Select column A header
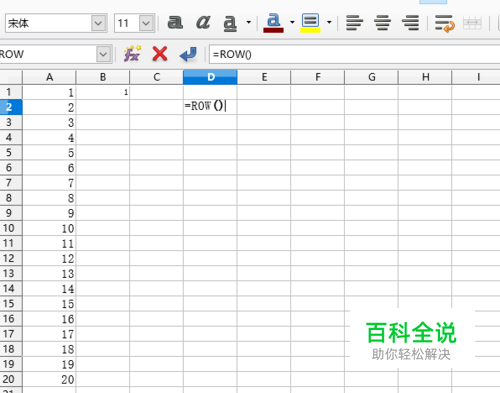The height and width of the screenshot is (393, 500). (x=49, y=77)
